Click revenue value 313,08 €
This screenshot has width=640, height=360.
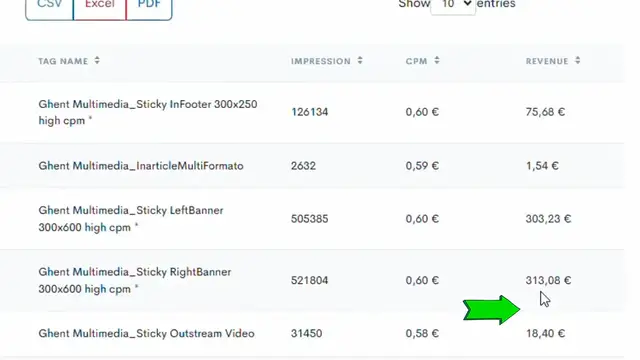tap(548, 280)
